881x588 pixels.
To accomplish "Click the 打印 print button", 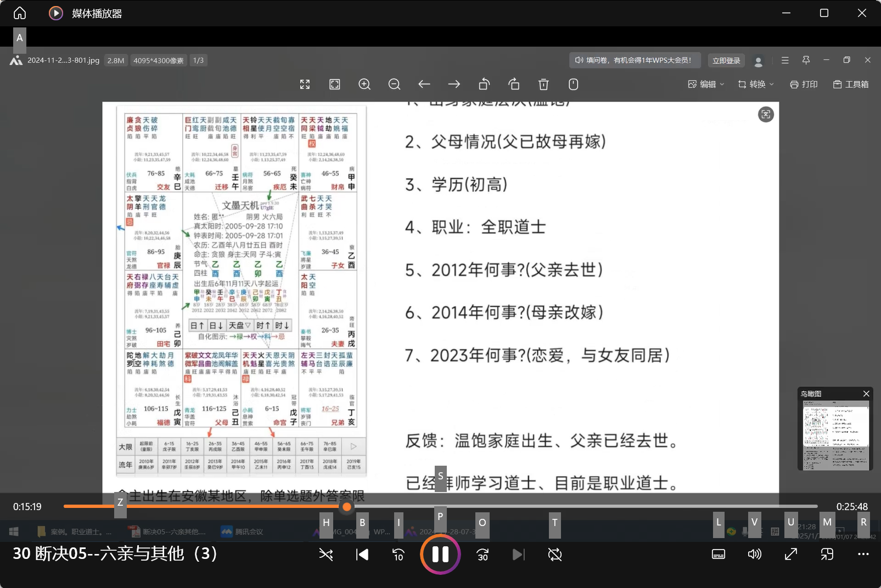I will tap(804, 84).
